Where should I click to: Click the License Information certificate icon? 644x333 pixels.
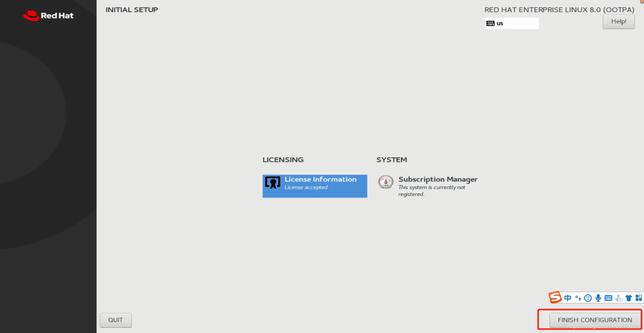(x=273, y=183)
